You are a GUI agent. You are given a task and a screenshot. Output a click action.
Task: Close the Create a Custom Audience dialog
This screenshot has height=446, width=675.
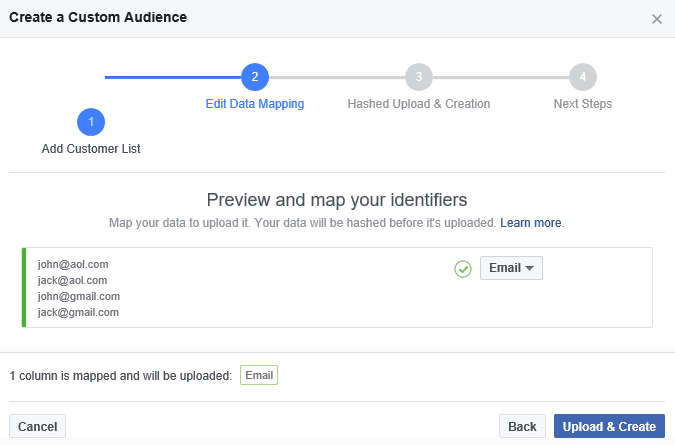coord(656,19)
